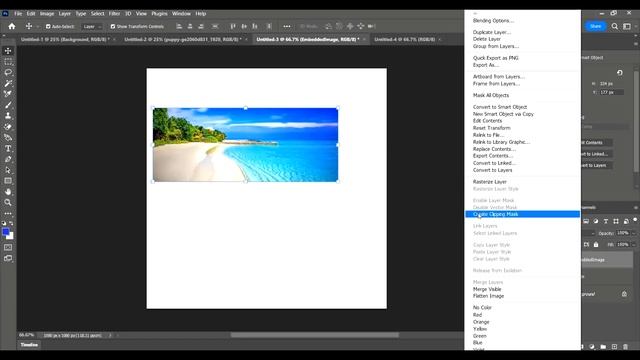The height and width of the screenshot is (360, 640).
Task: Toggle the smart object layer filter
Action: pyautogui.click(x=626, y=221)
